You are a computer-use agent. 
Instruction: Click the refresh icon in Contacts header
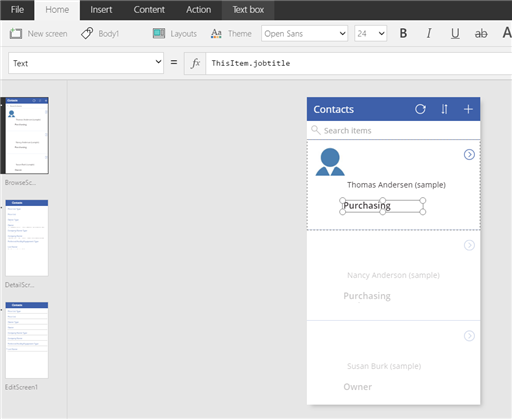[420, 109]
